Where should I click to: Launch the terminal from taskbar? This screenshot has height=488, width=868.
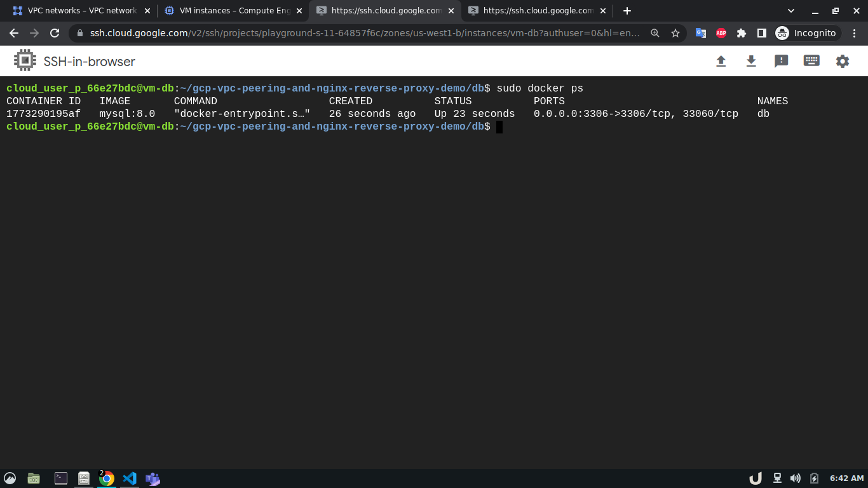click(61, 478)
